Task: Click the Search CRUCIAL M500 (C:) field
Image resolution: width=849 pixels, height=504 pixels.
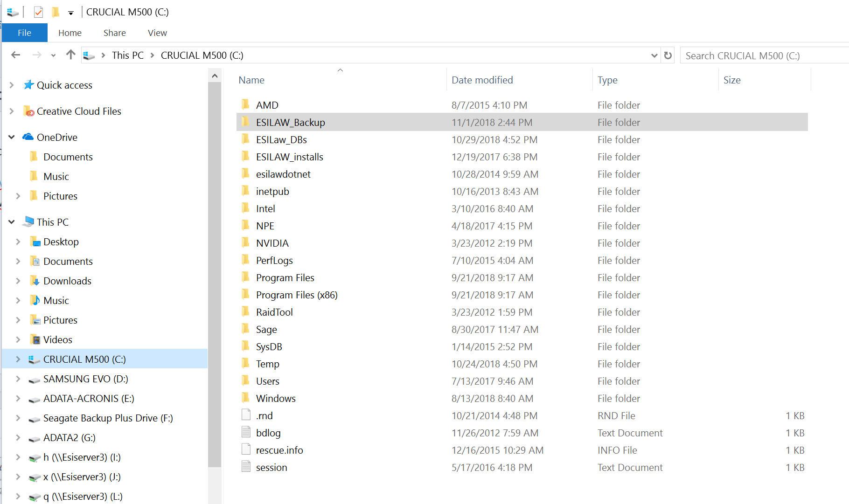Action: (764, 55)
